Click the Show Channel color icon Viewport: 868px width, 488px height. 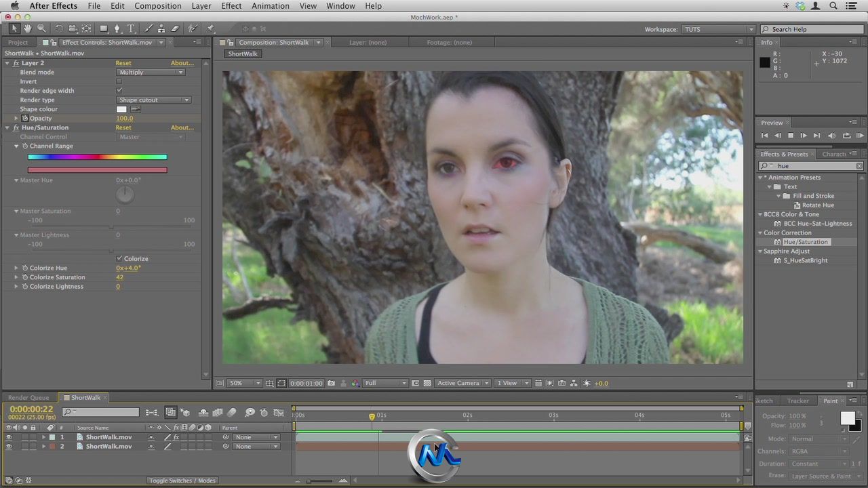(355, 383)
